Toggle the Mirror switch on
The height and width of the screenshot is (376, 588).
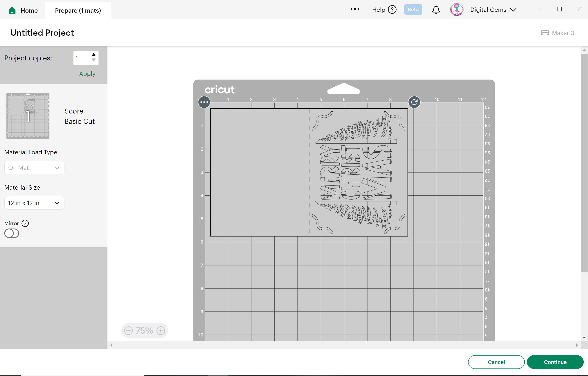11,233
